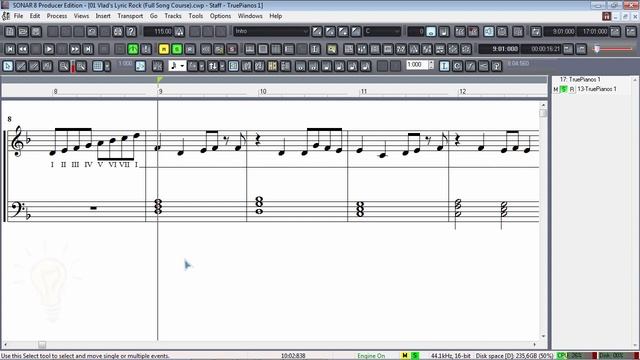
Task: Click the loop start time 3:01:000 field
Action: (560, 31)
